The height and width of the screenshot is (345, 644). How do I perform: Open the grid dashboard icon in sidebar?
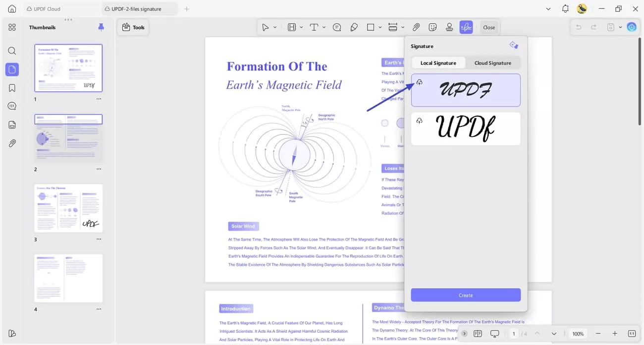pyautogui.click(x=12, y=27)
